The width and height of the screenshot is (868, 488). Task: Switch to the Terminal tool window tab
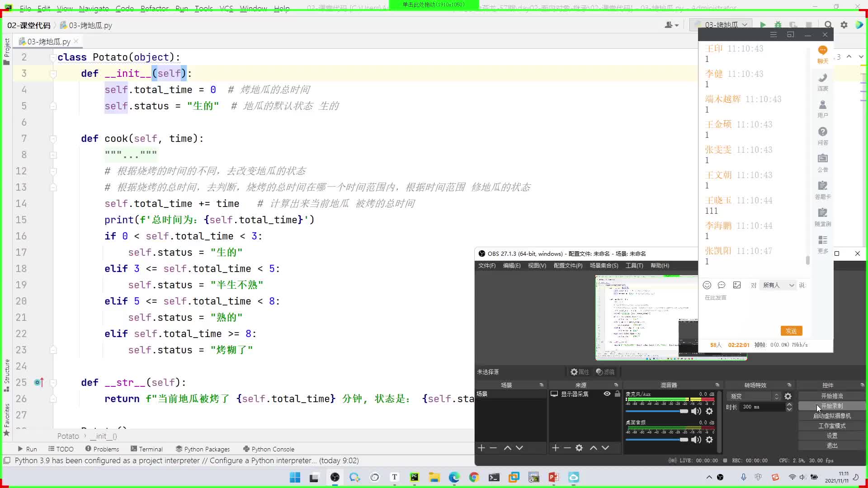tap(146, 449)
